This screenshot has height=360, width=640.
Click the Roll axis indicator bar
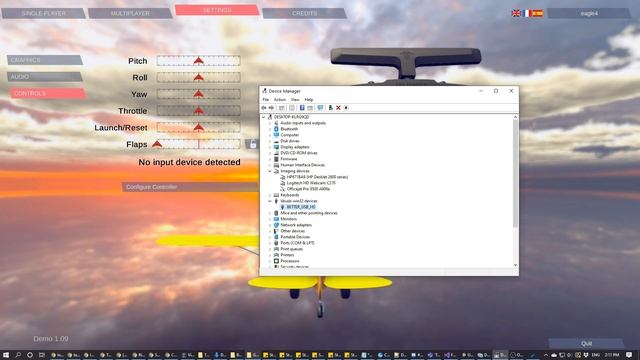click(199, 78)
